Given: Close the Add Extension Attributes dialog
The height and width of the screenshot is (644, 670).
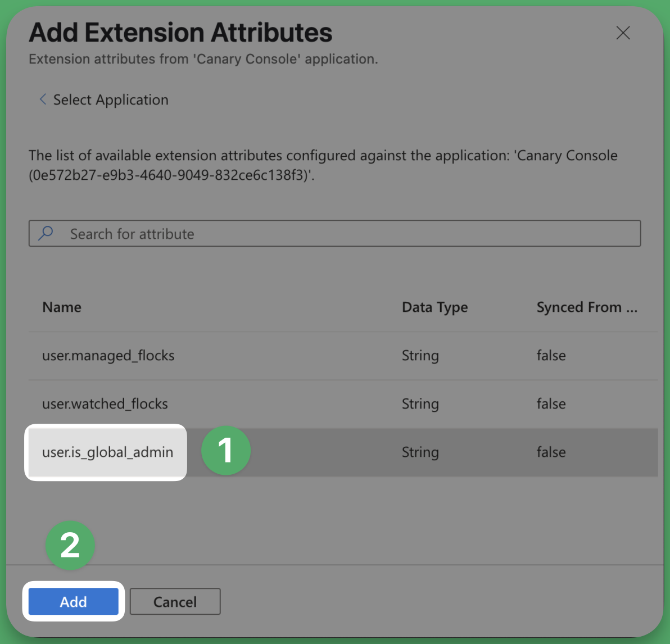Looking at the screenshot, I should coord(623,33).
